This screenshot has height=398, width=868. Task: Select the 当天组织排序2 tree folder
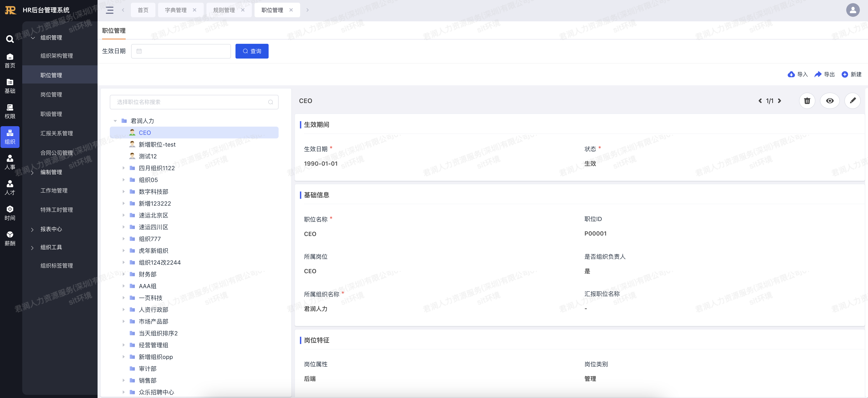tap(158, 333)
